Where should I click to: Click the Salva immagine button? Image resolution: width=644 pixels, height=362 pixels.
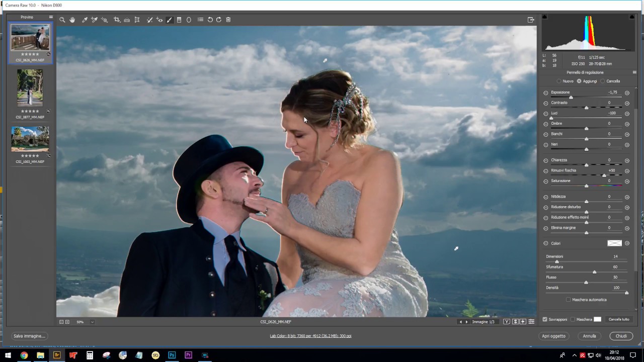click(x=29, y=336)
